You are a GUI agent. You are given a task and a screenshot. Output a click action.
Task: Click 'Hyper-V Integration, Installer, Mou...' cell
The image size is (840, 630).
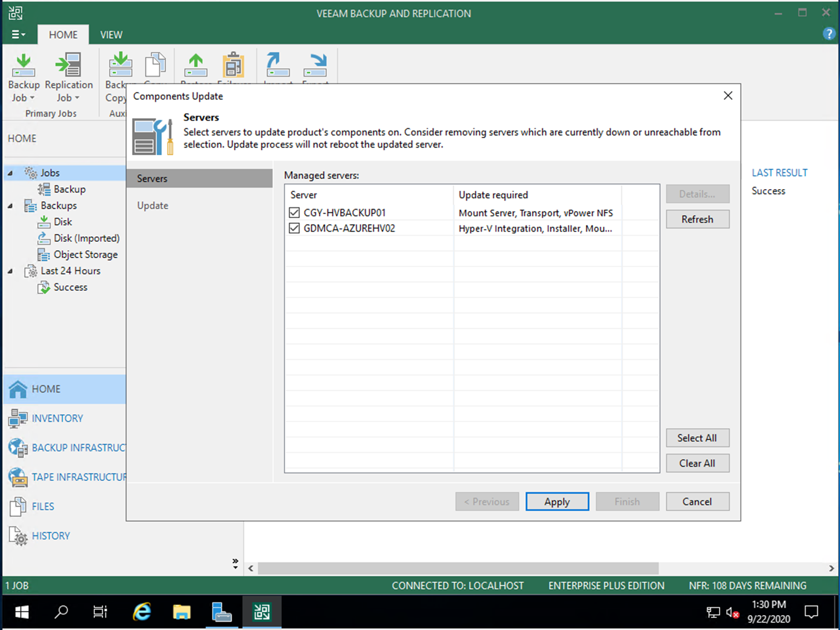pos(536,228)
